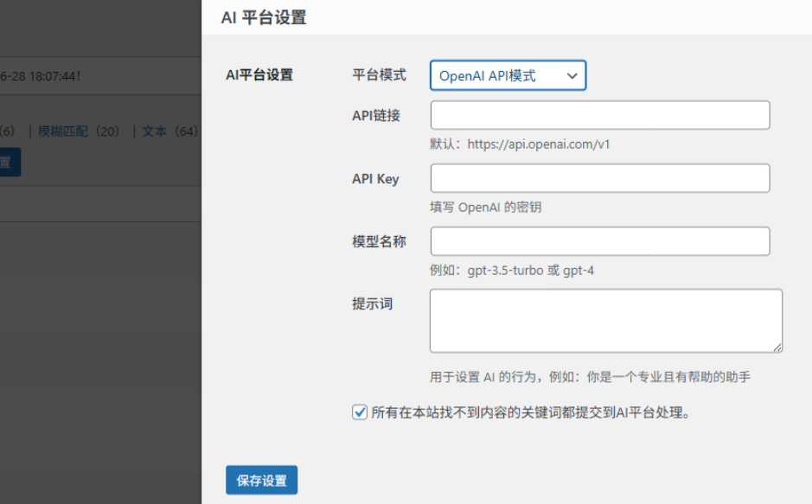Click the resize handle of the 提示词 textarea
This screenshot has width=812, height=504.
click(x=777, y=348)
